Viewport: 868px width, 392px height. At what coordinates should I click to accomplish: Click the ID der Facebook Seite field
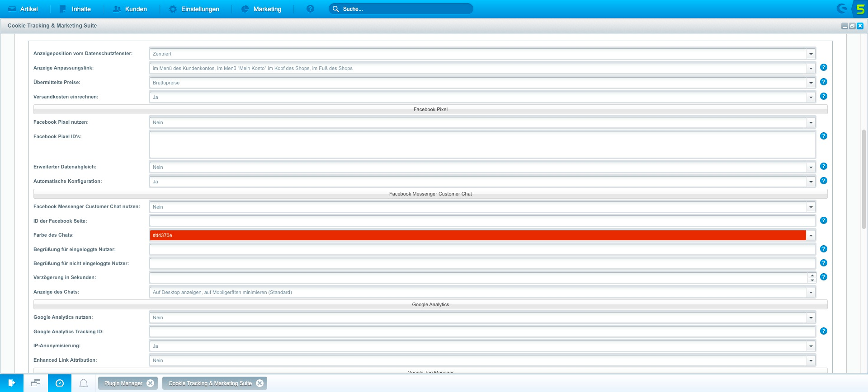[482, 221]
